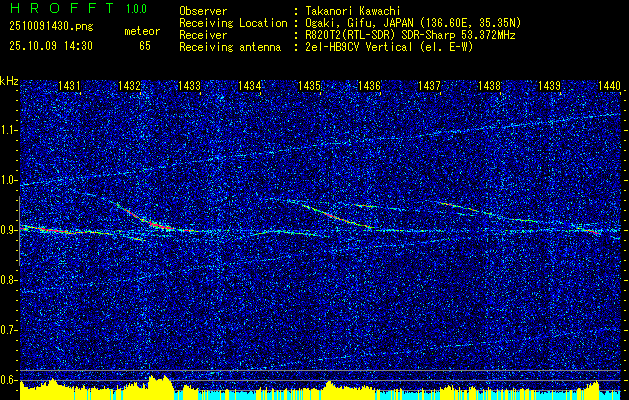Click the version number 1.0.0
Image resolution: width=629 pixels, height=400 pixels.
(136, 9)
